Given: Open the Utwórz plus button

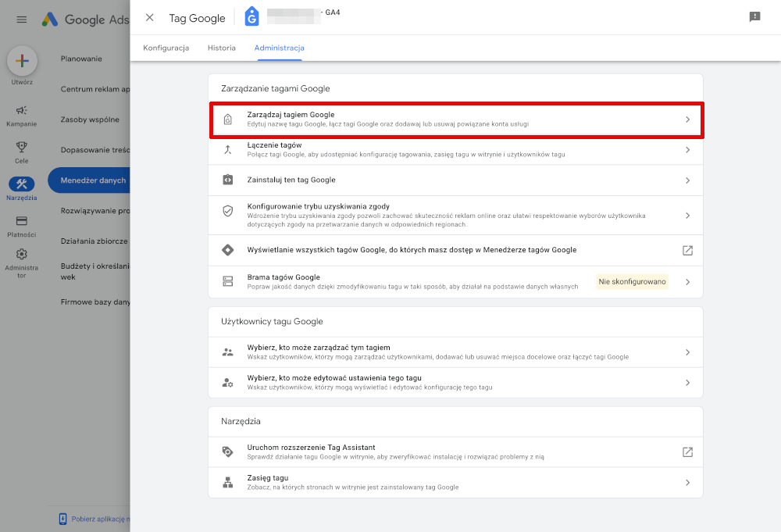Looking at the screenshot, I should coord(21,61).
